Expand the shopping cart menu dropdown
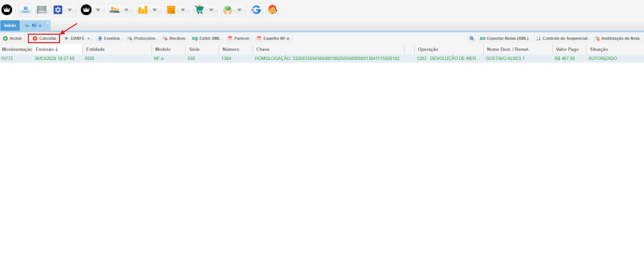The width and height of the screenshot is (644, 277). coord(211,10)
